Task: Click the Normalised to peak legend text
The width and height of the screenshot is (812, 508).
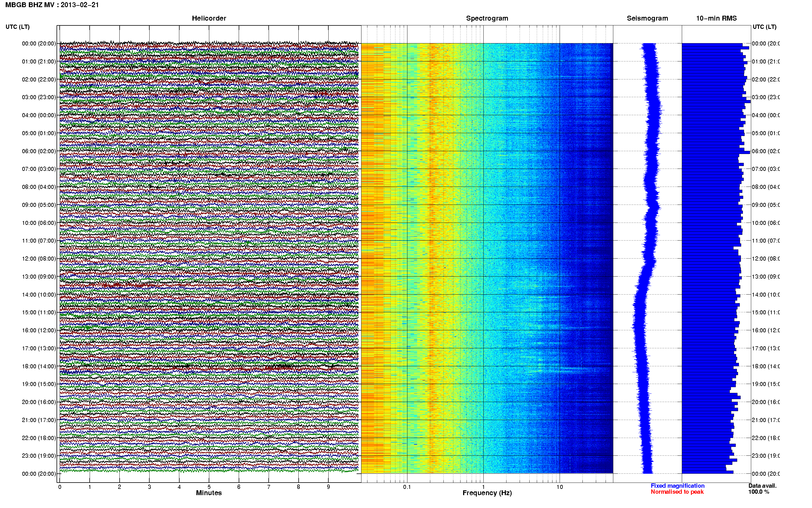Action: 677,492
